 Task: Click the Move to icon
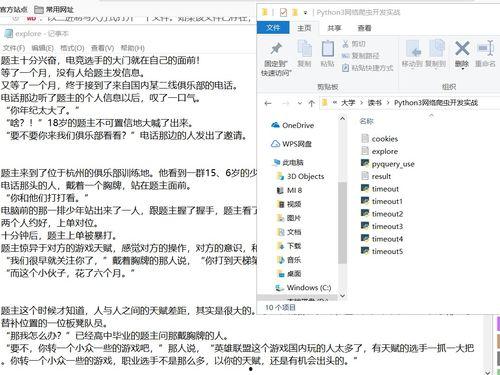click(413, 49)
